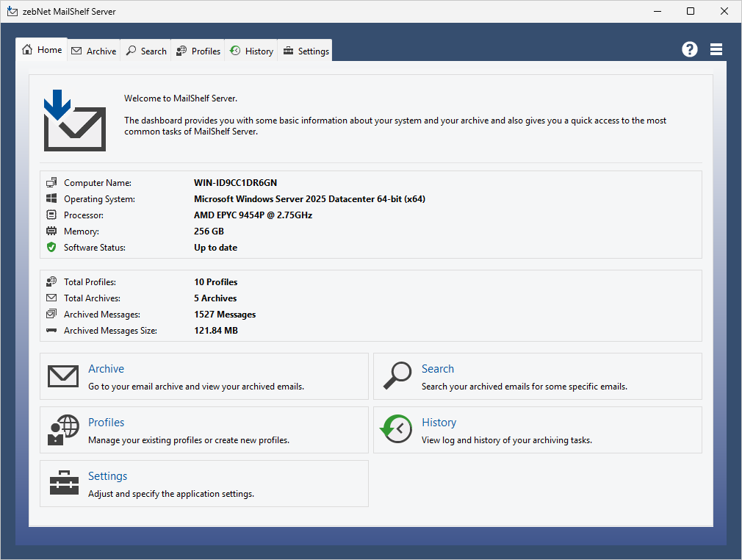Click the History link in dashboard

tap(439, 423)
